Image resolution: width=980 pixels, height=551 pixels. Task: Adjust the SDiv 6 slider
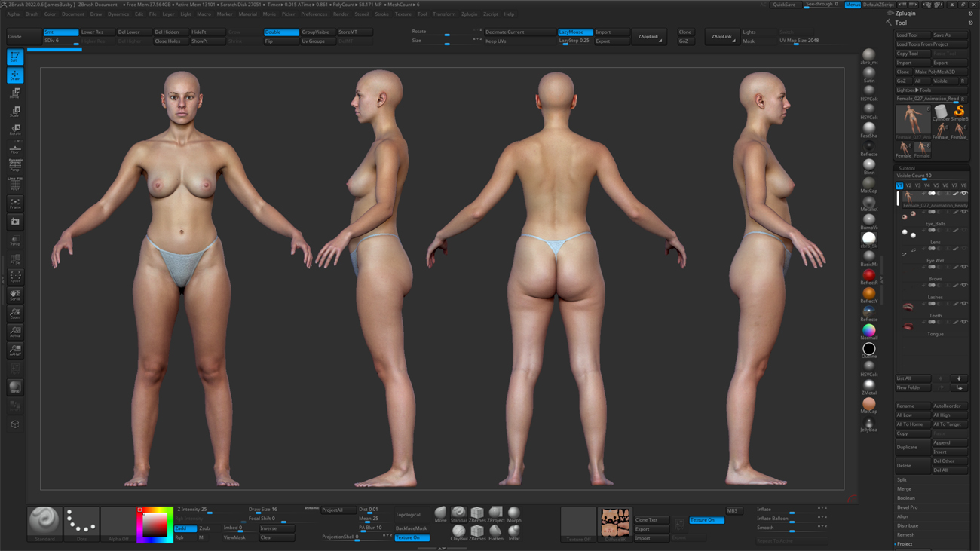pos(61,41)
